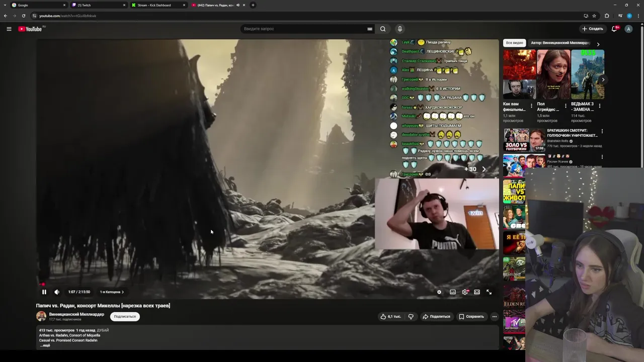The image size is (644, 362).
Task: Open the account avatar menu
Action: [628, 29]
